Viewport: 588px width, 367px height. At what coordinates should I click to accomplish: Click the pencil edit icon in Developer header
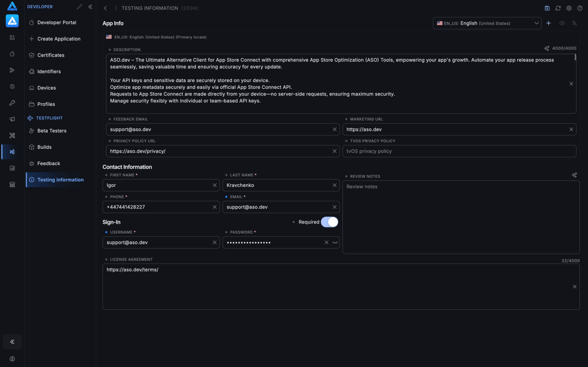(79, 7)
